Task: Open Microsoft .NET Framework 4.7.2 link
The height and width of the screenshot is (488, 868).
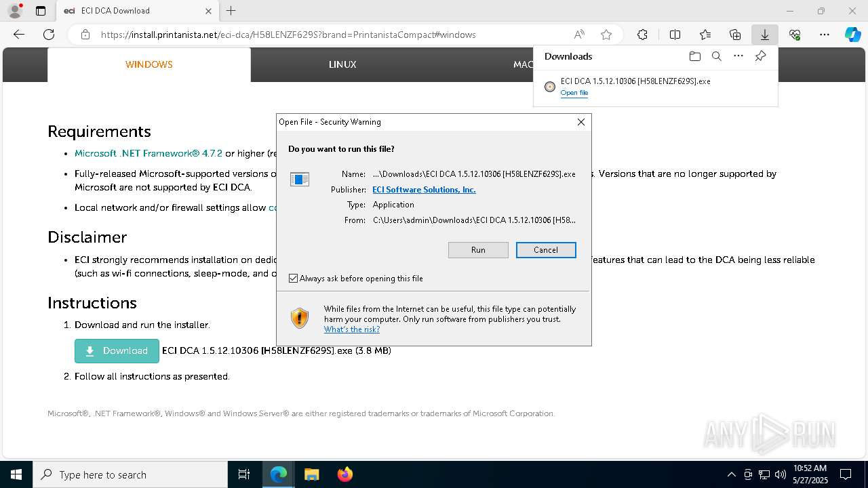Action: tap(149, 154)
